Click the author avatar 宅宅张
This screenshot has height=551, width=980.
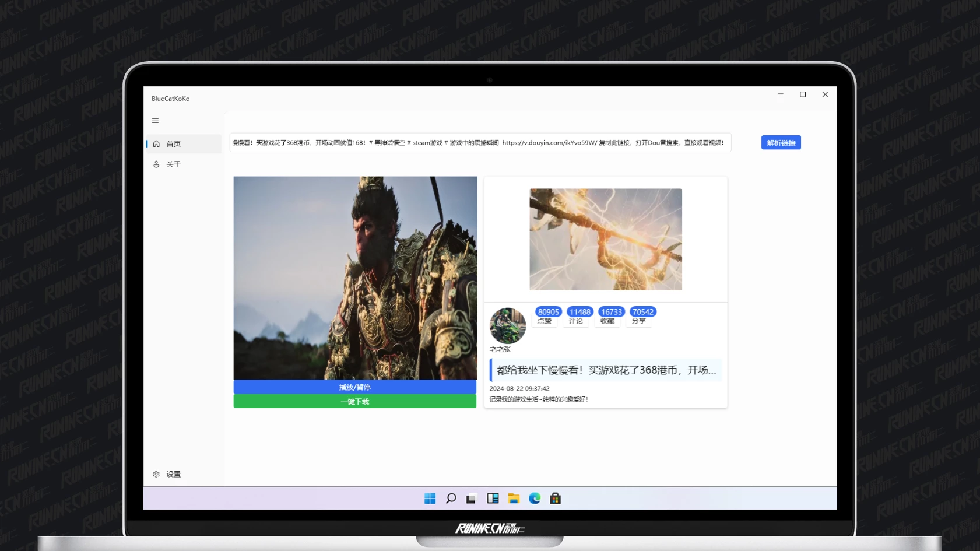point(507,325)
